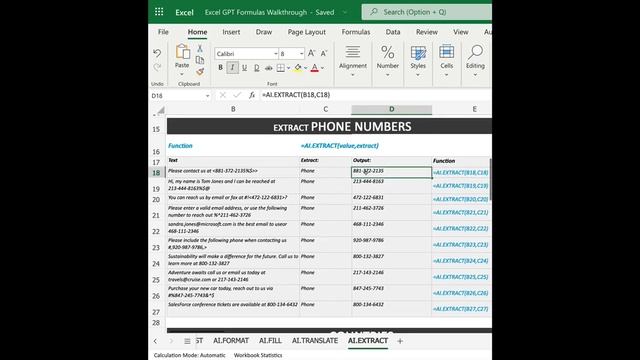The height and width of the screenshot is (360, 640).
Task: Select cell with output 472-122-6831
Action: (x=391, y=199)
